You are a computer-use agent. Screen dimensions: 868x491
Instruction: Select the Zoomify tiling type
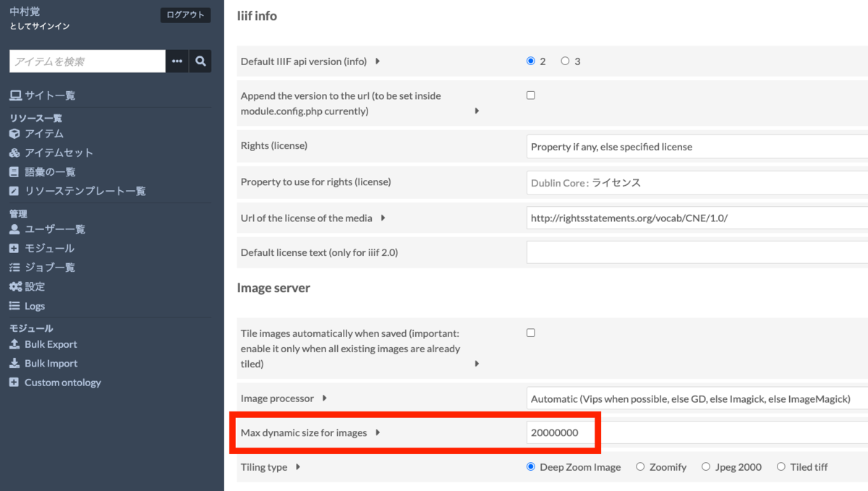click(x=640, y=467)
